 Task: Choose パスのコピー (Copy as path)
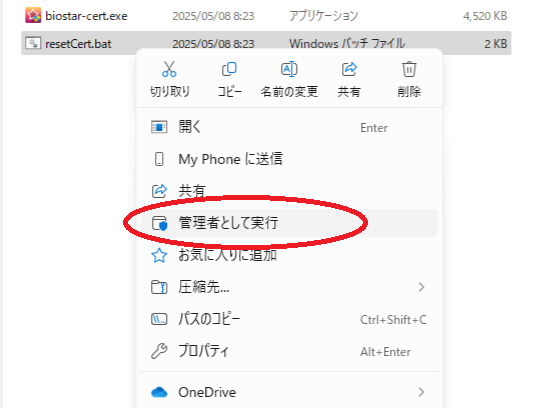[x=289, y=319]
